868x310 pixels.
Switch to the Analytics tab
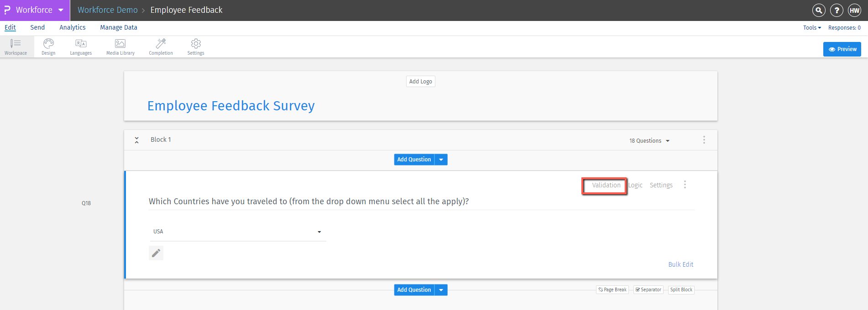coord(73,27)
